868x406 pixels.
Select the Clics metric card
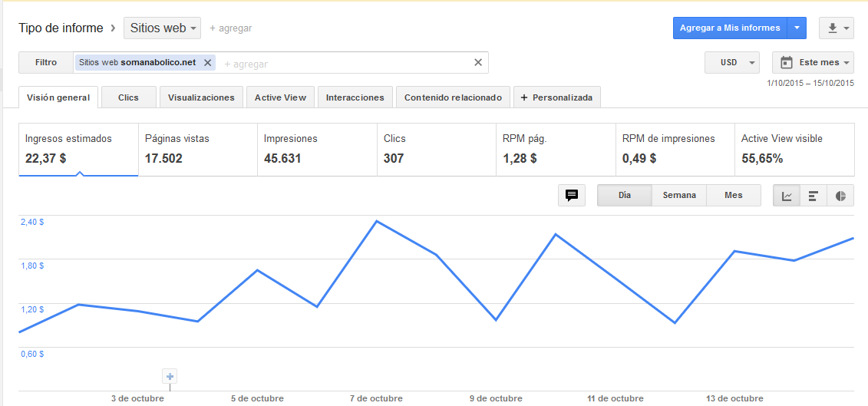tap(436, 150)
